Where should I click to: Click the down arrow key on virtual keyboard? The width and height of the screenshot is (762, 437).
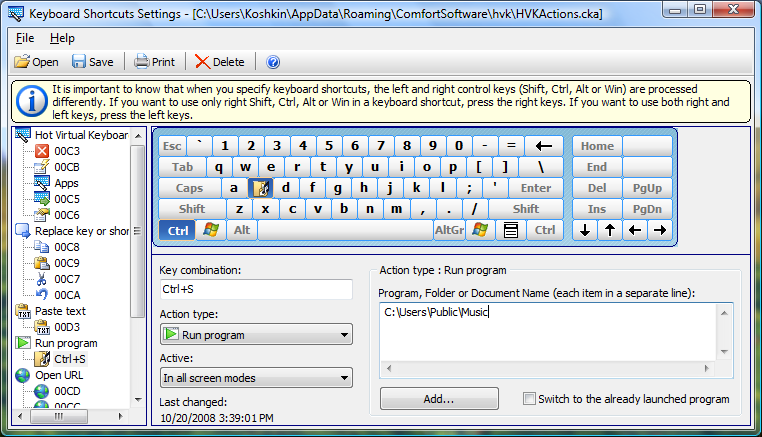pos(585,230)
